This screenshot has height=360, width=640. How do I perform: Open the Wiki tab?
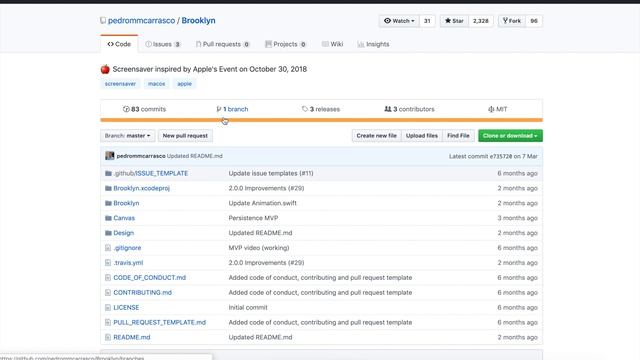click(332, 44)
